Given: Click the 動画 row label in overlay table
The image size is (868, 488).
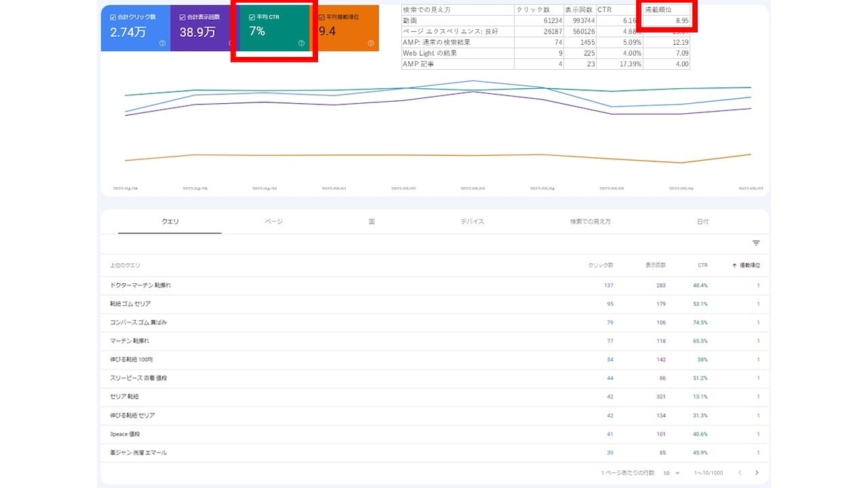Looking at the screenshot, I should click(x=410, y=21).
